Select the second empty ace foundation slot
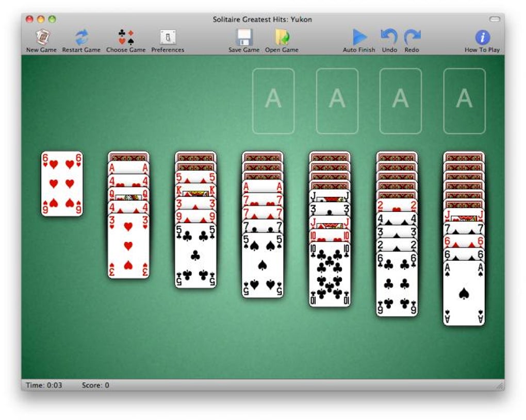The width and height of the screenshot is (526, 420). pyautogui.click(x=337, y=101)
